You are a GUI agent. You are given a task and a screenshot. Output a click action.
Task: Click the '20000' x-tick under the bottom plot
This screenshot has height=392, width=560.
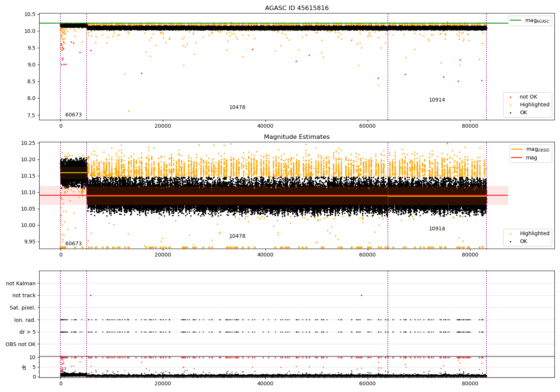tap(163, 383)
